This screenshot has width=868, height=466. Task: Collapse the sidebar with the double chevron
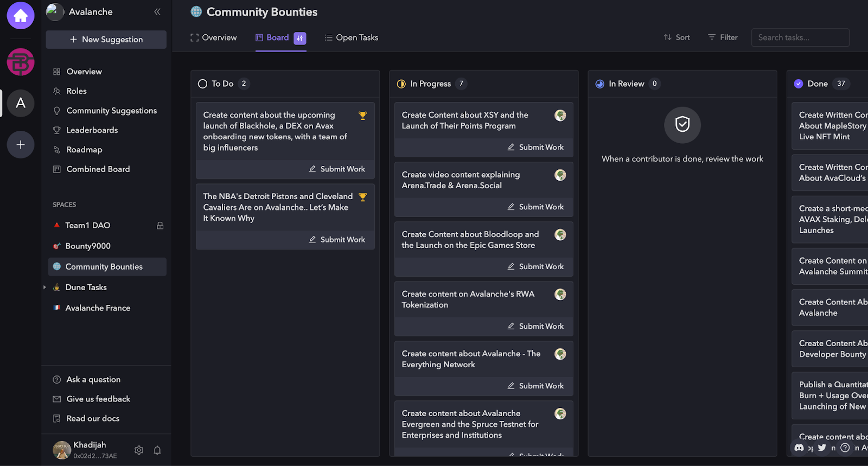[x=157, y=11]
